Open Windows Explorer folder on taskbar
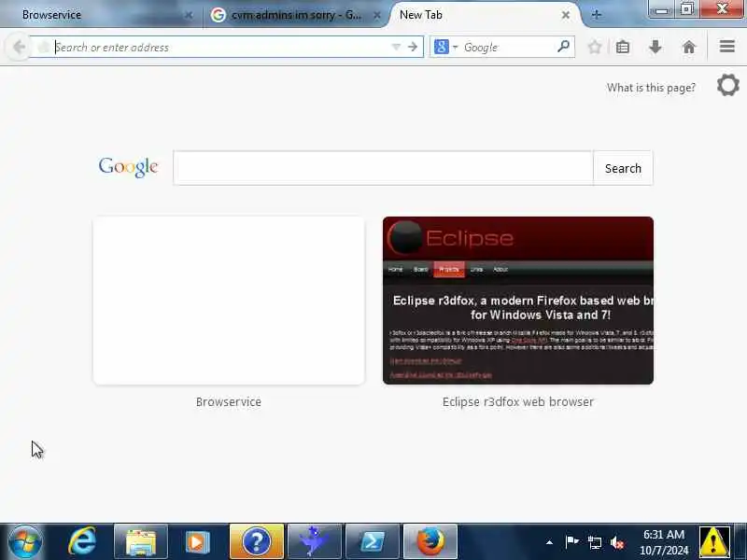Image resolution: width=747 pixels, height=560 pixels. pos(141,541)
